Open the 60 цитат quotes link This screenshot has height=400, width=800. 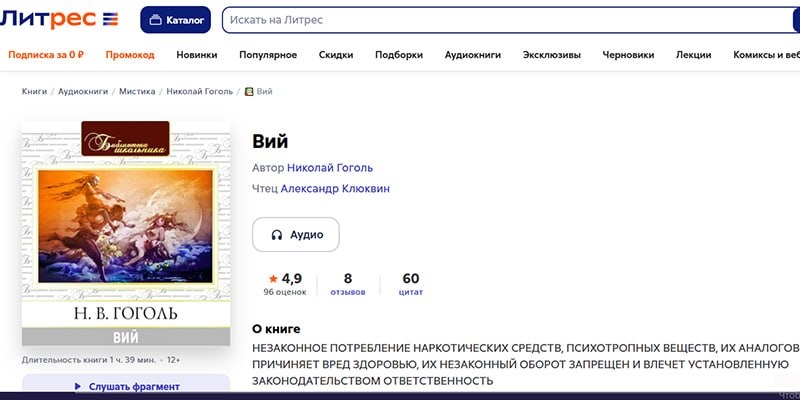(411, 284)
